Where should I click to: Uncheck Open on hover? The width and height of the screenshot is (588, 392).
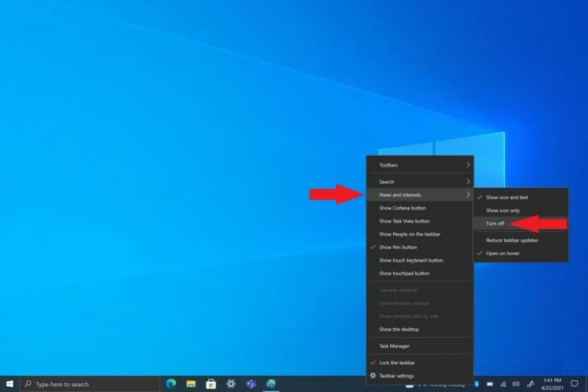click(x=521, y=253)
